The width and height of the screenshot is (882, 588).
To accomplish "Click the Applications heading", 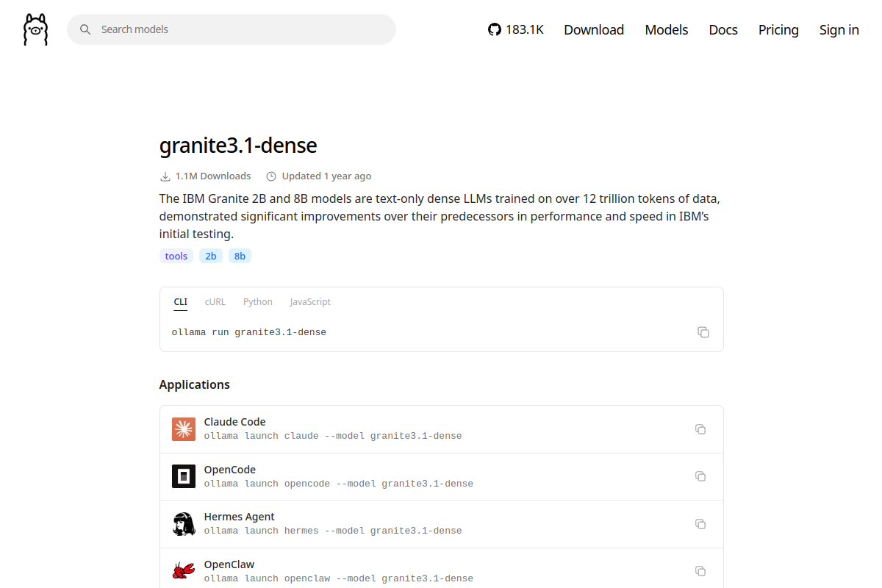I will point(195,385).
